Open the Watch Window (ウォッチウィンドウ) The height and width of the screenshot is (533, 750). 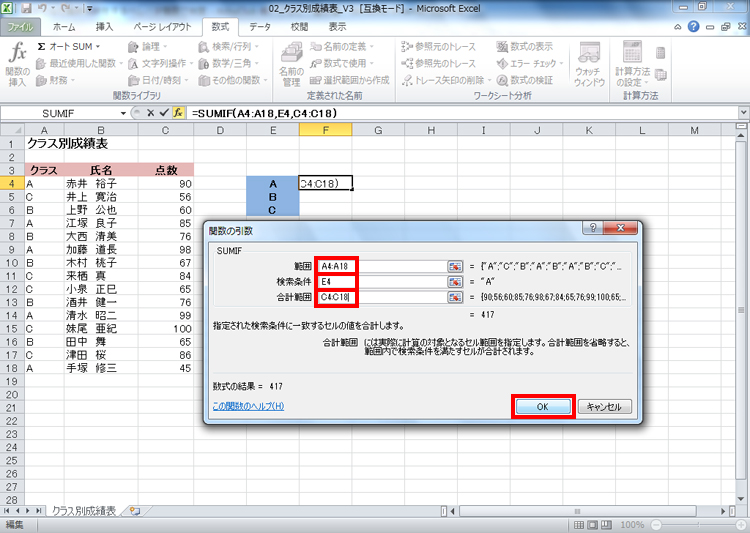589,65
